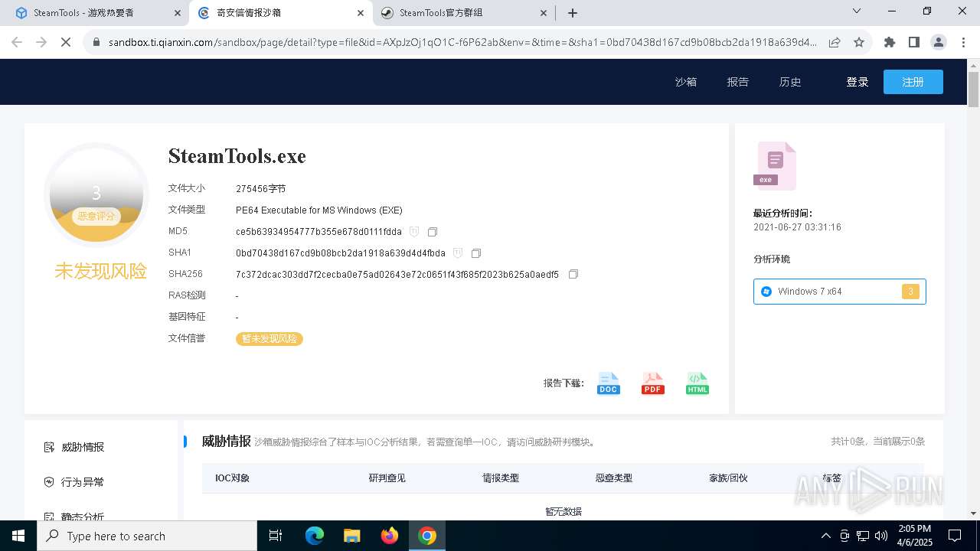Open Chrome three-dot menu
The width and height of the screenshot is (980, 551).
click(963, 43)
